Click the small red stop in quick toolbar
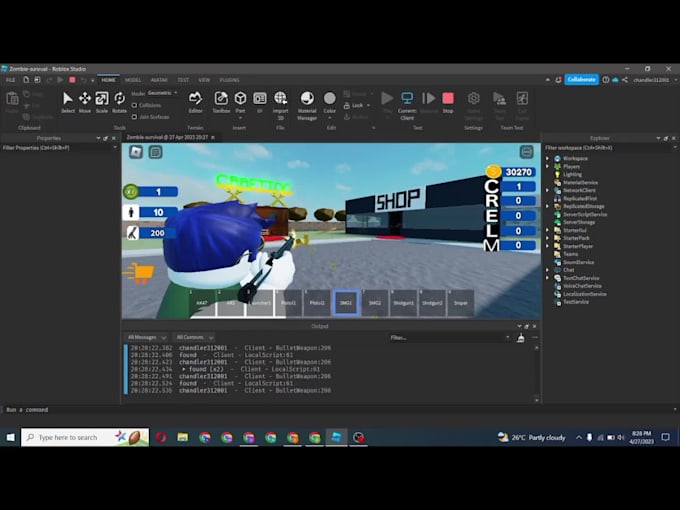The height and width of the screenshot is (510, 680). coord(72,80)
